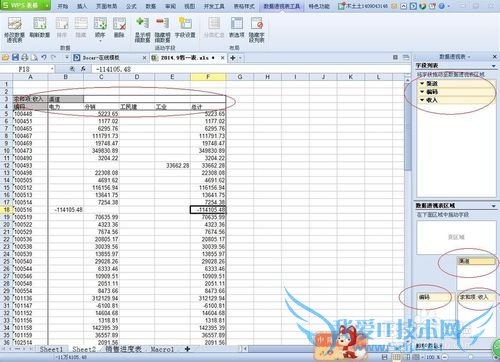Screen dimensions: 500x362
Task: Click the 求和项:收入 item in the data area
Action: tap(476, 297)
